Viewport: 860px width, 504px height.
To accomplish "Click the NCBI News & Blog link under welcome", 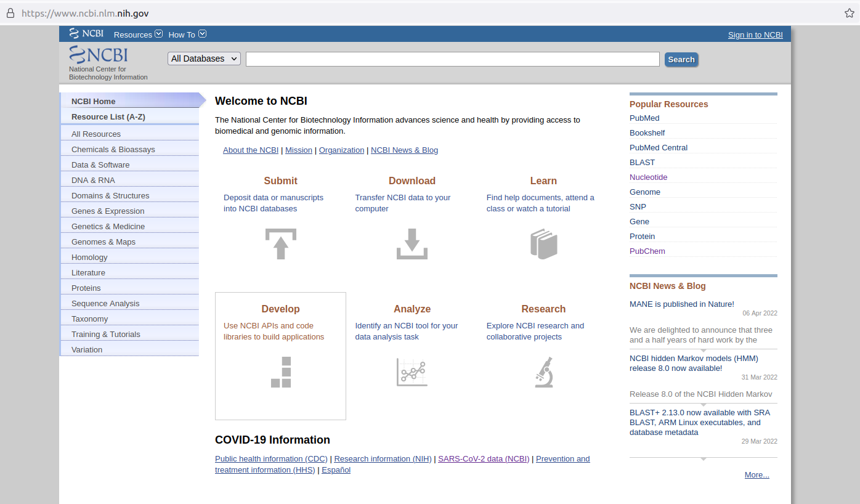I will [x=404, y=150].
